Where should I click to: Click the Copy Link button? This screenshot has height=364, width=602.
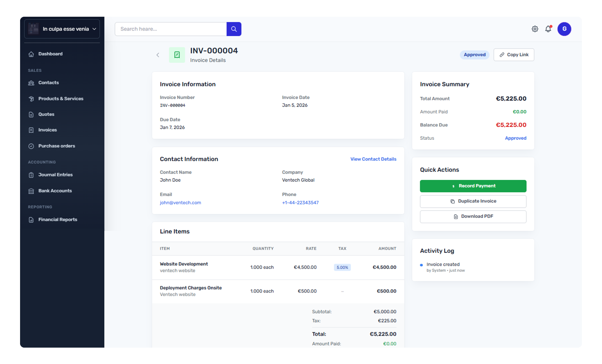(514, 55)
